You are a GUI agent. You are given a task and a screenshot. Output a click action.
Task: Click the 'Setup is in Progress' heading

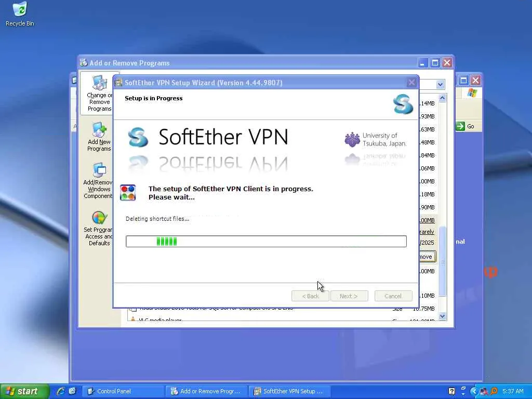coord(153,98)
